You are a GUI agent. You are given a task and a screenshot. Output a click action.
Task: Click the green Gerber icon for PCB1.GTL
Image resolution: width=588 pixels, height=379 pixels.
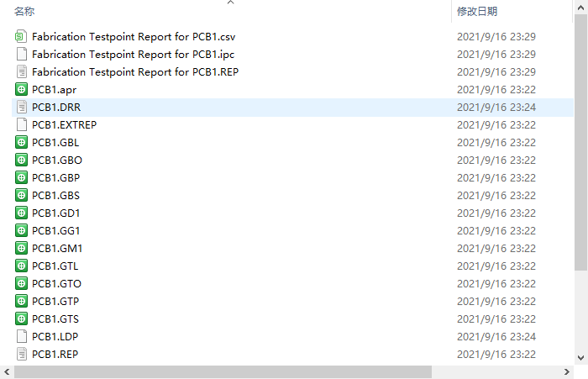21,266
